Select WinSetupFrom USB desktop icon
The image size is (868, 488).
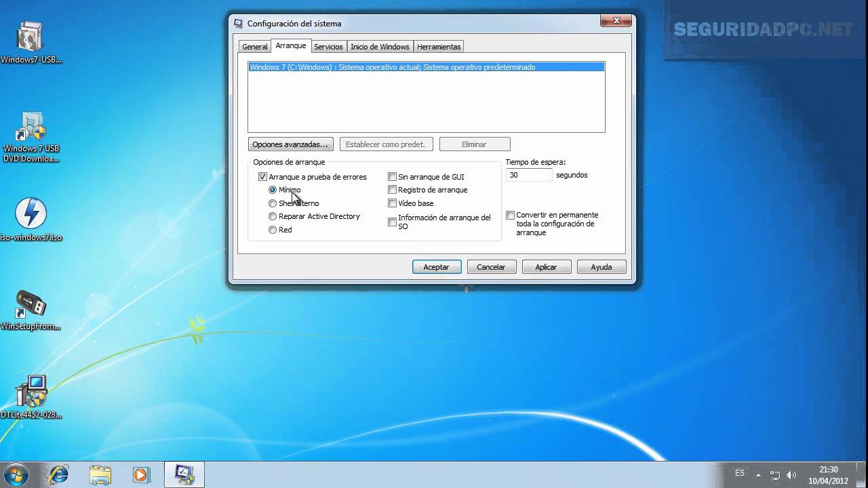(31, 310)
